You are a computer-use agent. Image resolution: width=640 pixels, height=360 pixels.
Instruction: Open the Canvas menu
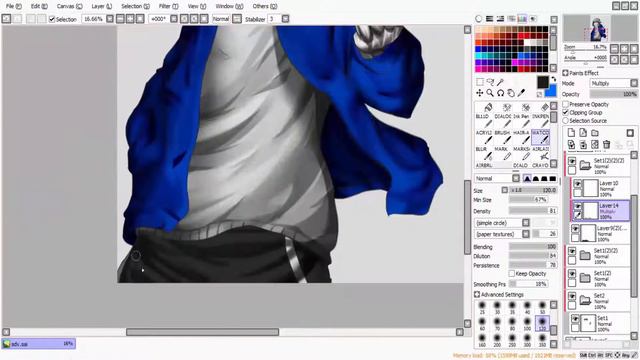[x=69, y=6]
